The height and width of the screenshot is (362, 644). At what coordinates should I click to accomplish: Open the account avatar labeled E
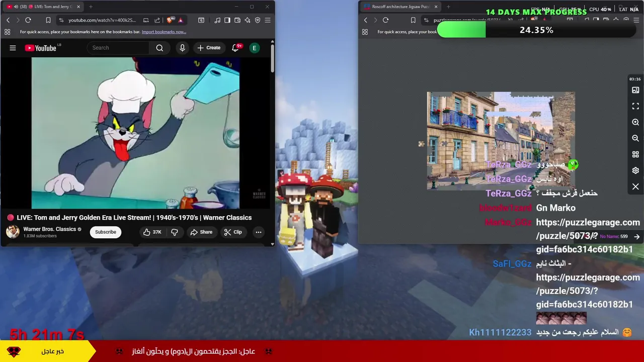coord(255,48)
